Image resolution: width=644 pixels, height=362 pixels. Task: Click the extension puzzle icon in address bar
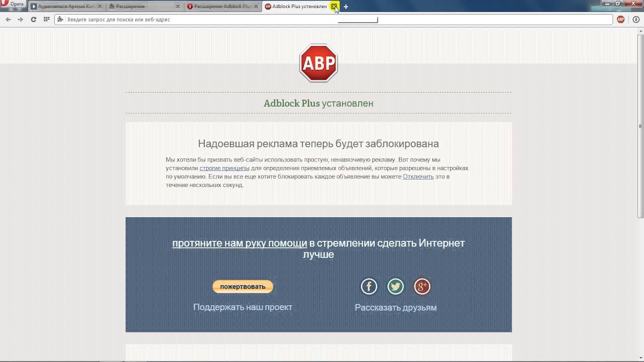[x=60, y=20]
